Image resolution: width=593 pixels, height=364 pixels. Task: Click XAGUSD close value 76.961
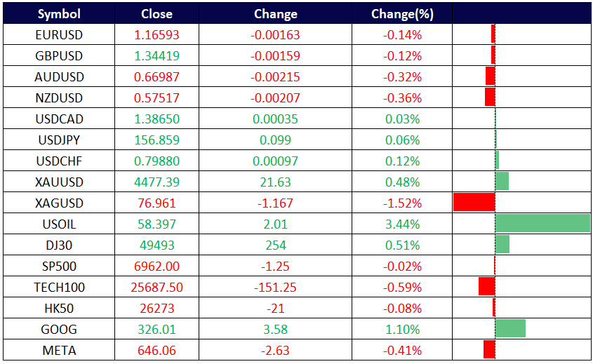click(x=156, y=203)
